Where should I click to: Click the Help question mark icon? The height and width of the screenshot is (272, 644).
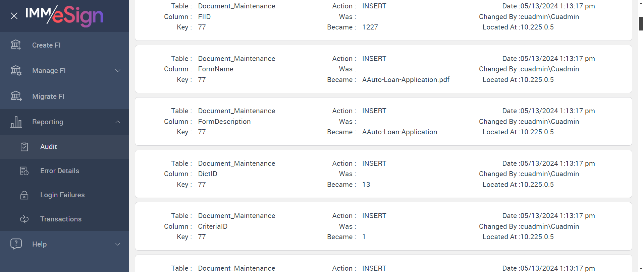tap(16, 244)
